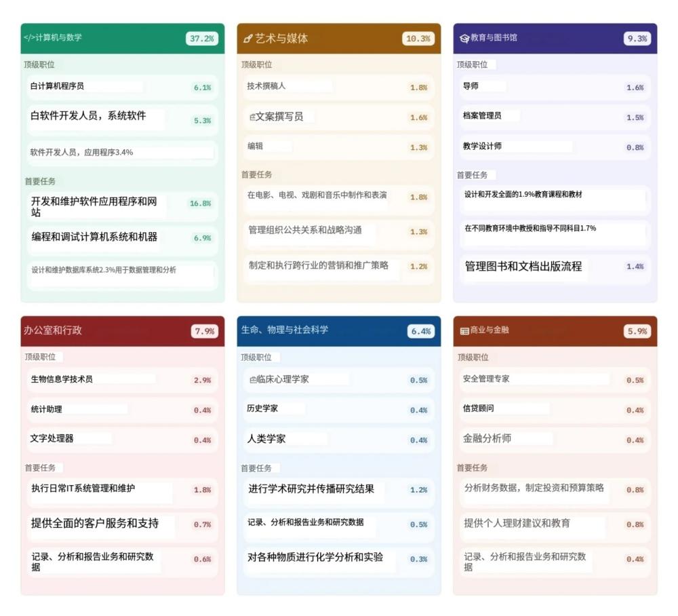
Task: Click the graduation cap icon beside 教育与图书馆
Action: [x=464, y=39]
